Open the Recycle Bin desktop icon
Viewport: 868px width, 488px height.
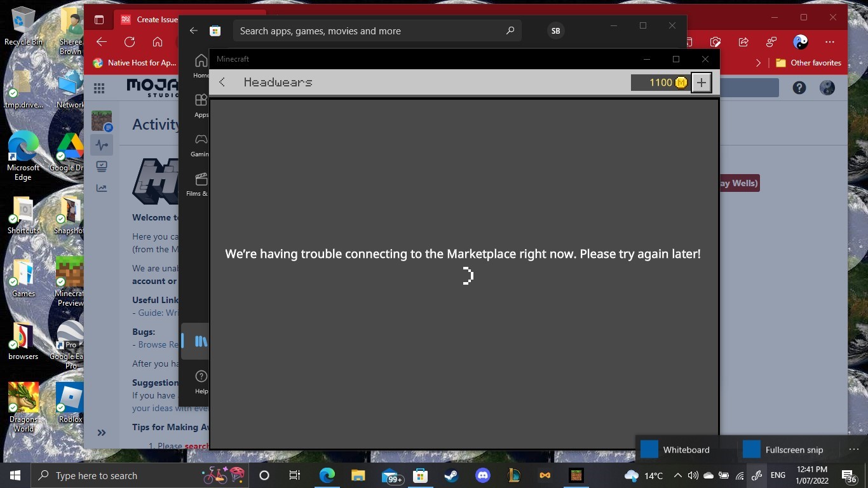click(x=24, y=26)
